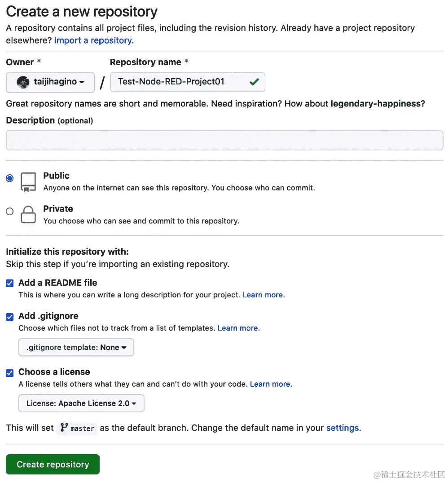This screenshot has width=448, height=482.
Task: Open the owner dropdown for taijihagino
Action: [50, 82]
